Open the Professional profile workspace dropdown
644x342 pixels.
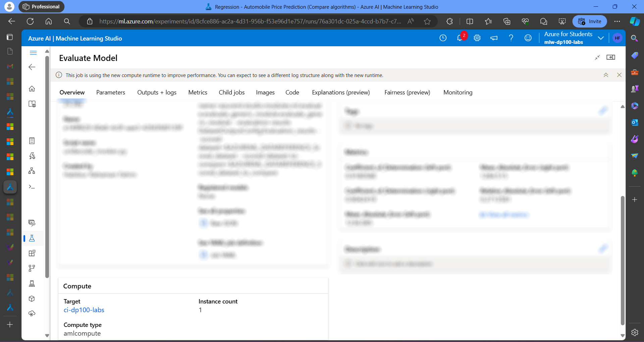(42, 7)
